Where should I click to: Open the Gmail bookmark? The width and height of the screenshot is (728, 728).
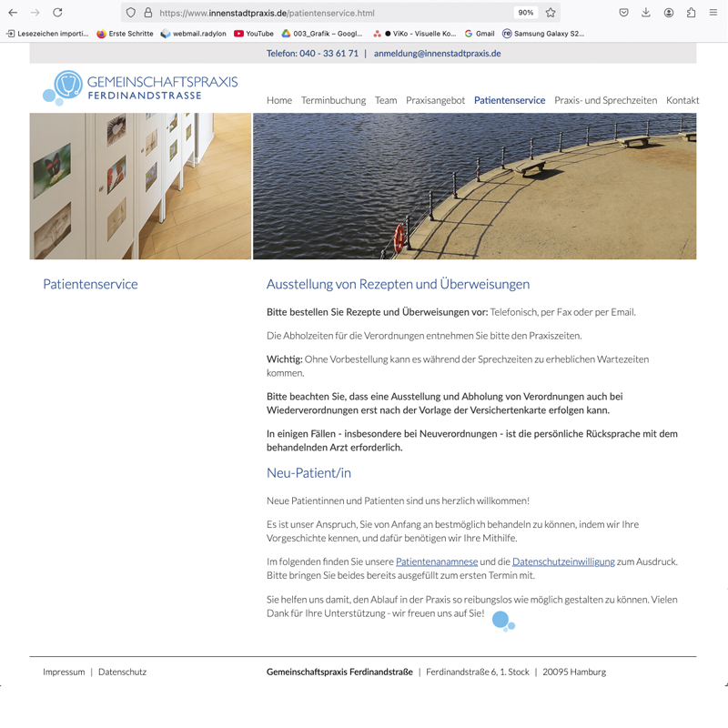(480, 34)
